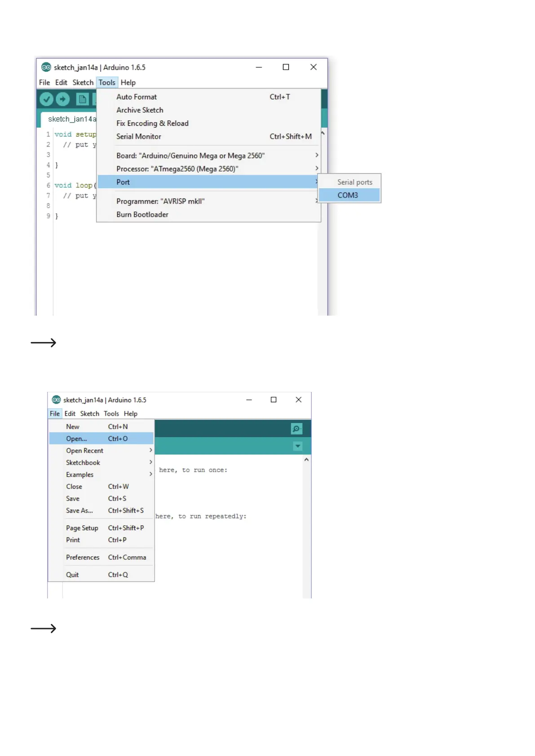Open File menu in top window
The width and height of the screenshot is (535, 756).
[44, 83]
